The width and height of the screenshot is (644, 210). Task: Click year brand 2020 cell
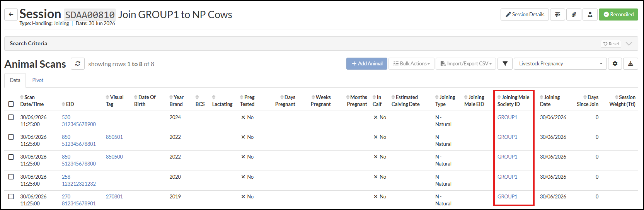click(x=175, y=177)
